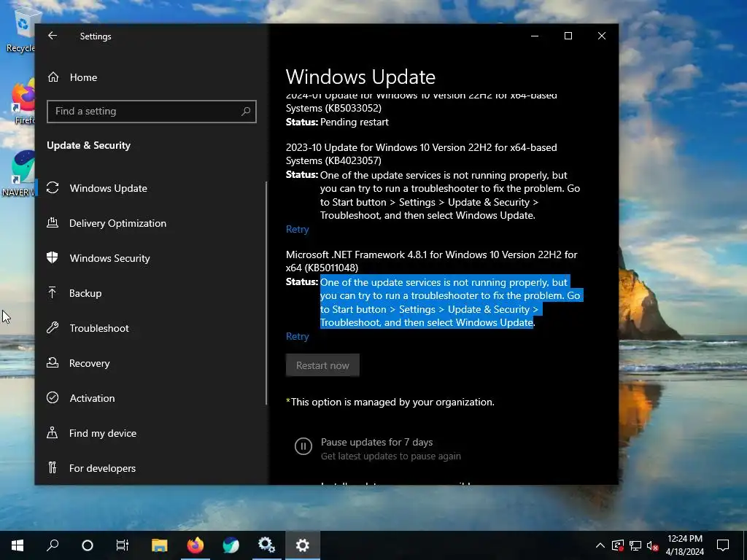Focus the Find a setting search box
This screenshot has width=747, height=560.
point(152,112)
